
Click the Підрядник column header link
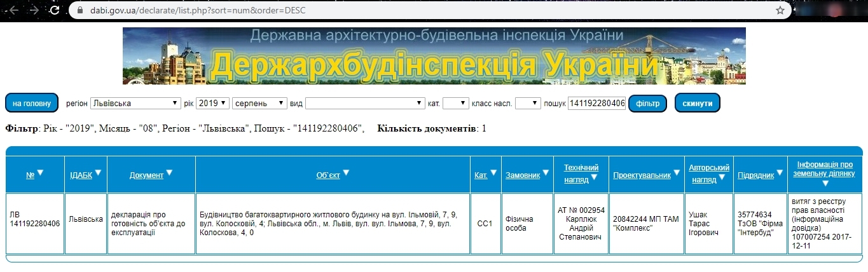(756, 175)
